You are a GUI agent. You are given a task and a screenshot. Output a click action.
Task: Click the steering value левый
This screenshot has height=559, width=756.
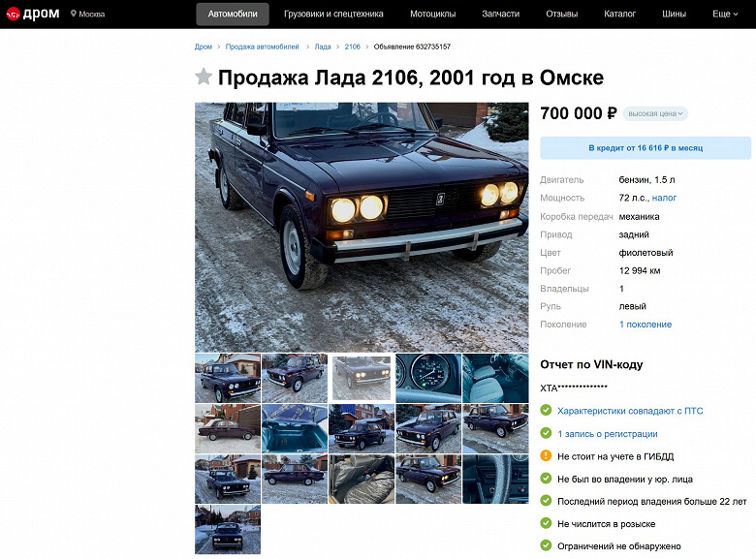pyautogui.click(x=633, y=306)
